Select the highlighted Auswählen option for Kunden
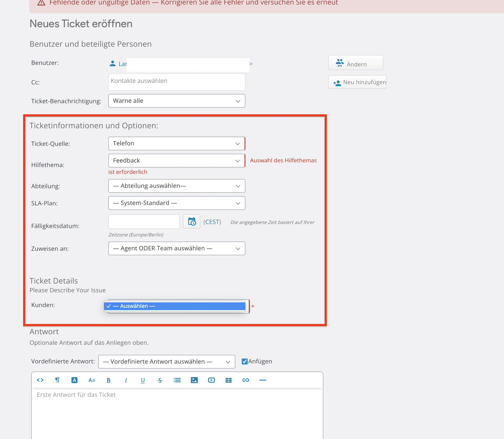This screenshot has height=439, width=504. point(175,306)
